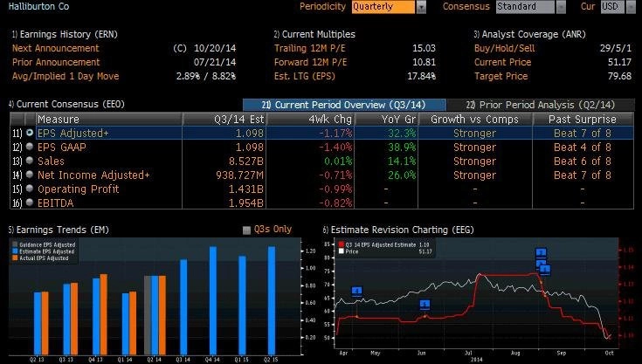Select the Sales radio button

[x=30, y=161]
